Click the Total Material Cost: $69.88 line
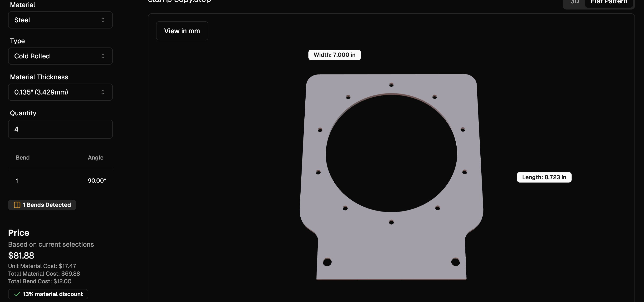The width and height of the screenshot is (644, 302). 44,274
